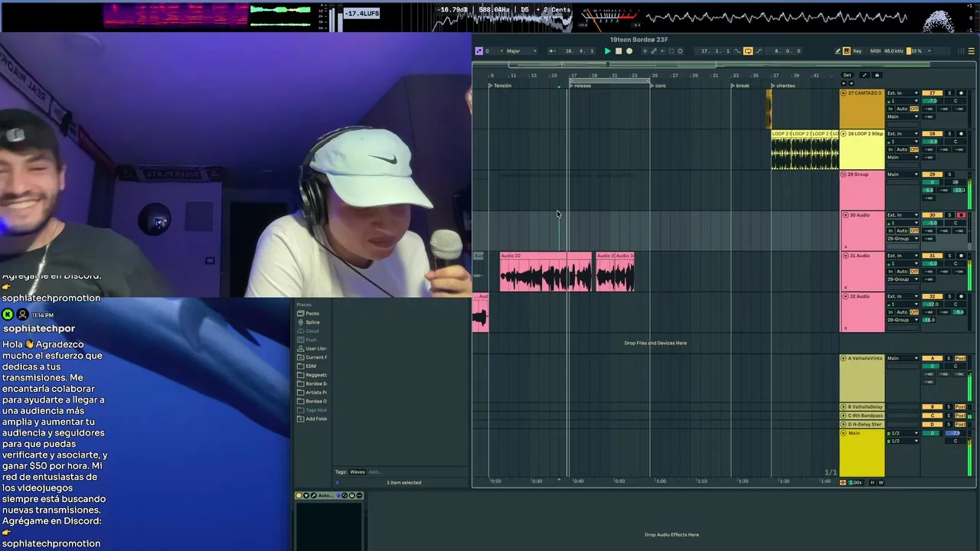Click the Session Record circle icon
This screenshot has width=980, height=551.
[x=681, y=51]
